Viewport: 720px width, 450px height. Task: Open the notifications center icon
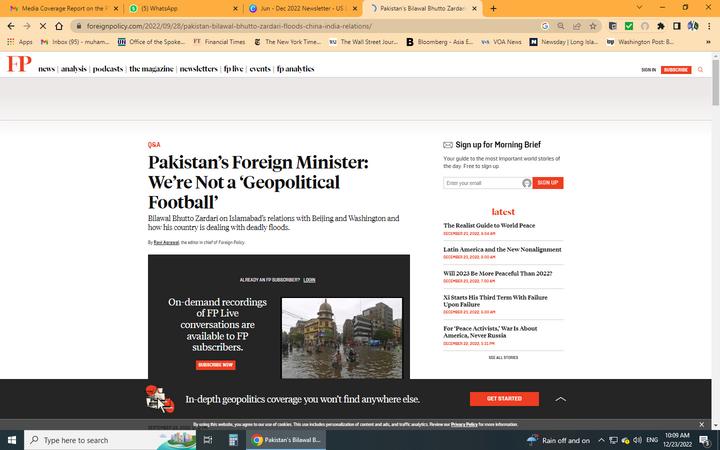(x=705, y=440)
